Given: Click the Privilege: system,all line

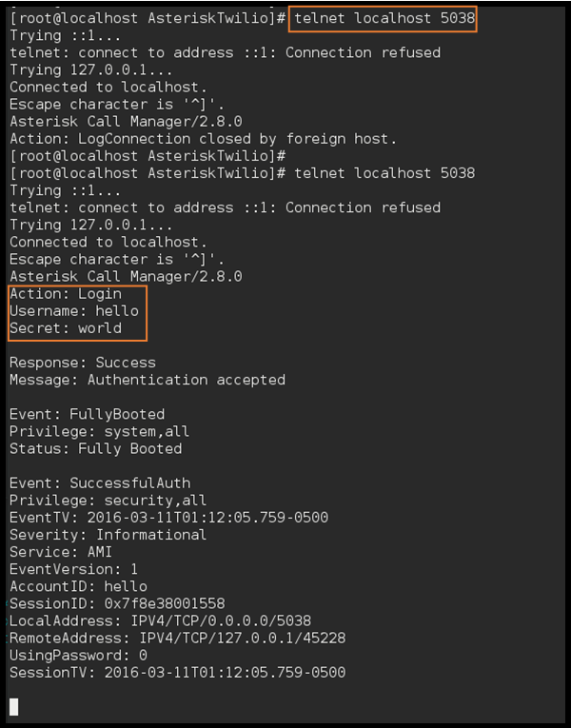Looking at the screenshot, I should [99, 432].
